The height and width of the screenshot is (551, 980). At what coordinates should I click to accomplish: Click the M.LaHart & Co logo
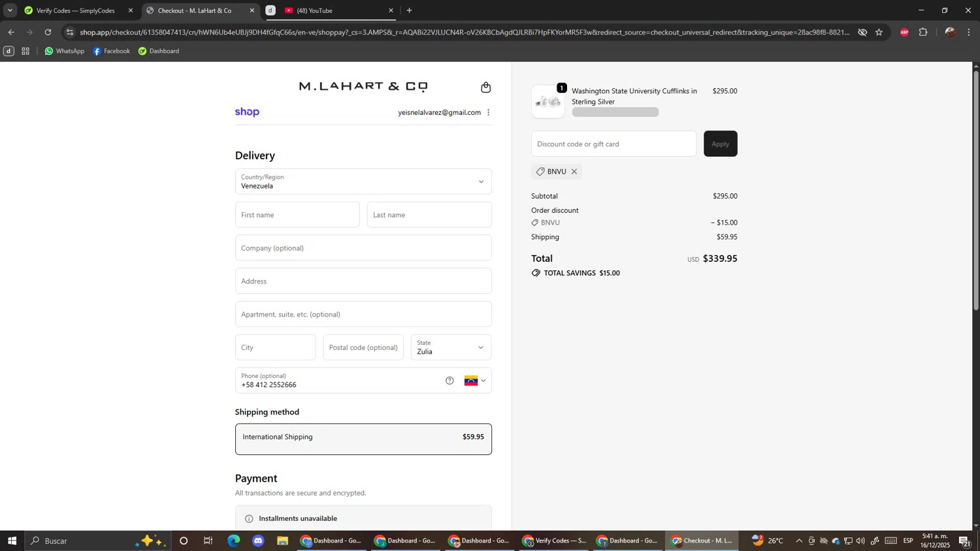click(363, 86)
